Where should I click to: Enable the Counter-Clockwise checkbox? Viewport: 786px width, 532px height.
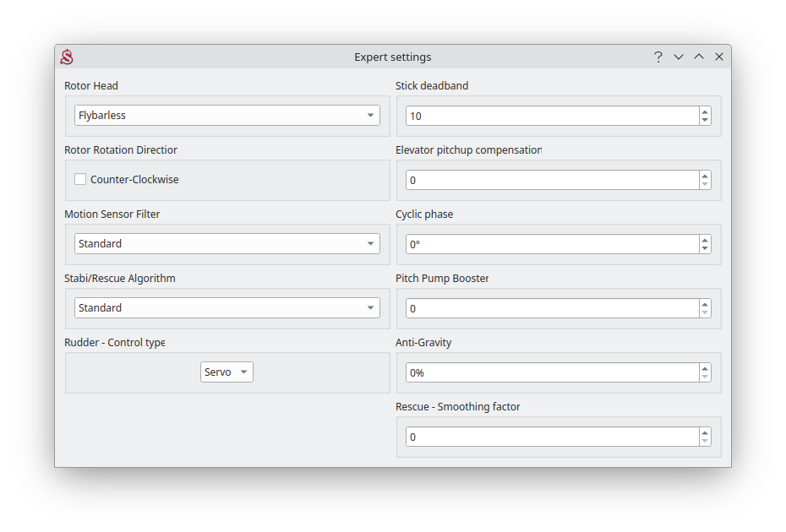(80, 179)
